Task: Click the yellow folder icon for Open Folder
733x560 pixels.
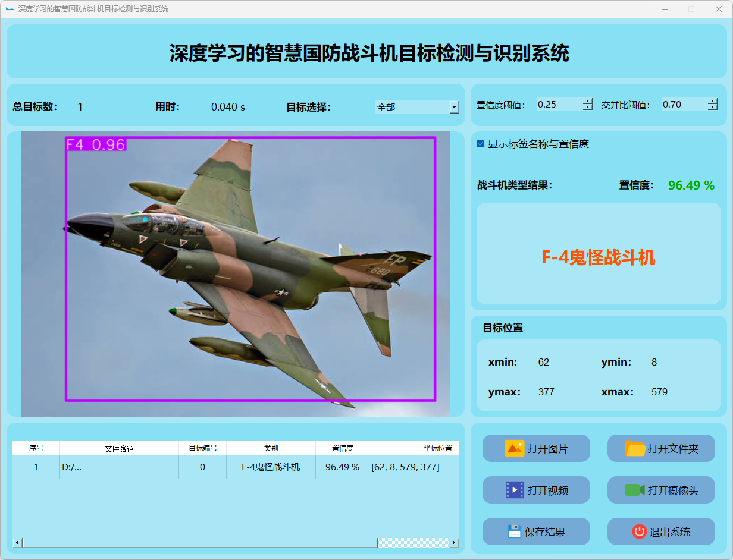Action: pyautogui.click(x=635, y=448)
